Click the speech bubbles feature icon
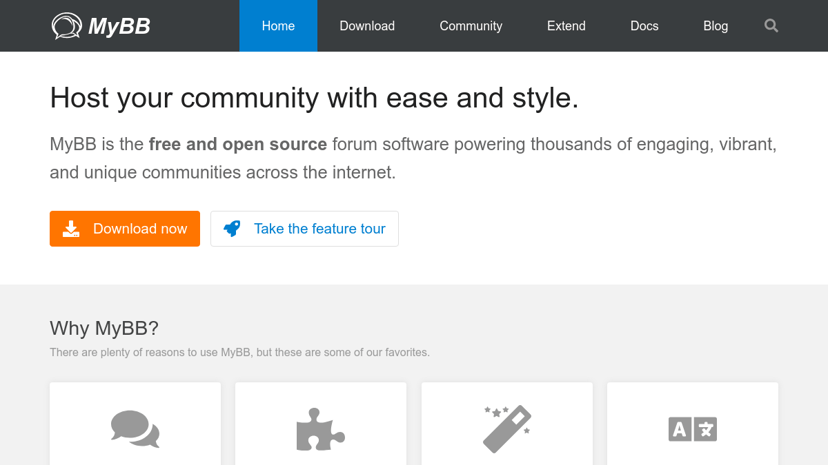Image resolution: width=828 pixels, height=465 pixels. (x=135, y=429)
